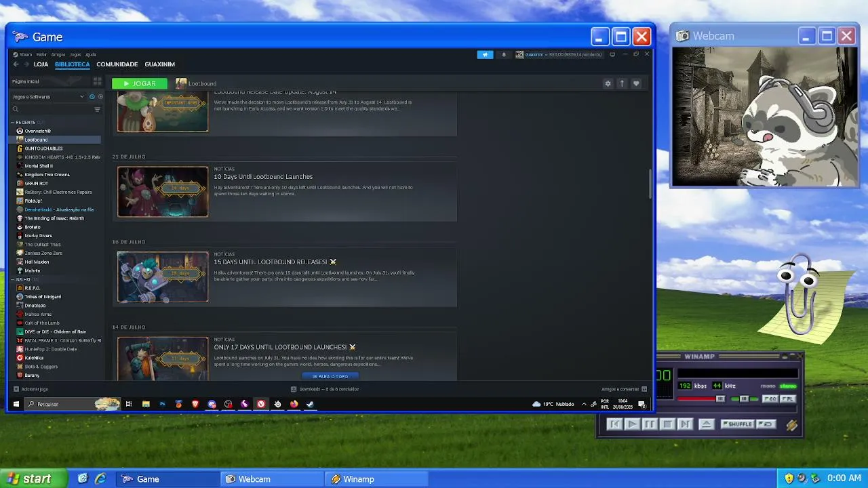Collapse the RECENTE section
Screen dimensions: 868x488
coord(13,123)
